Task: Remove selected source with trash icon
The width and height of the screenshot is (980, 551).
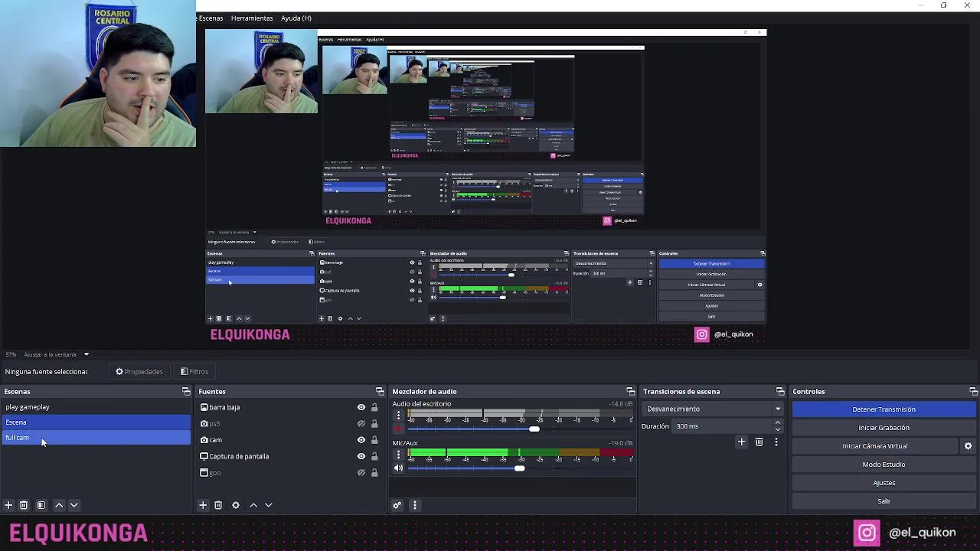Action: coord(218,505)
